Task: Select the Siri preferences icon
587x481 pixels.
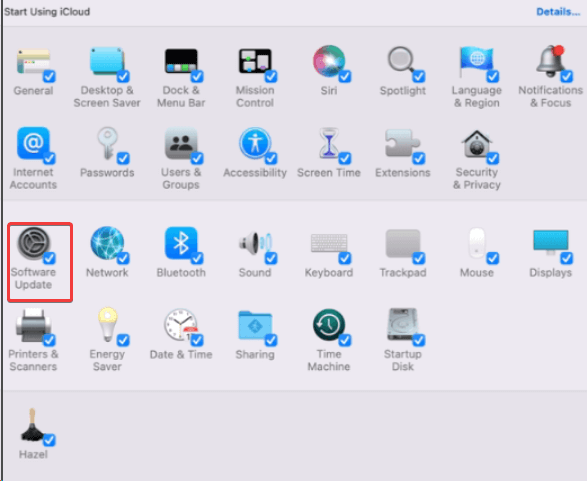Action: click(x=329, y=61)
